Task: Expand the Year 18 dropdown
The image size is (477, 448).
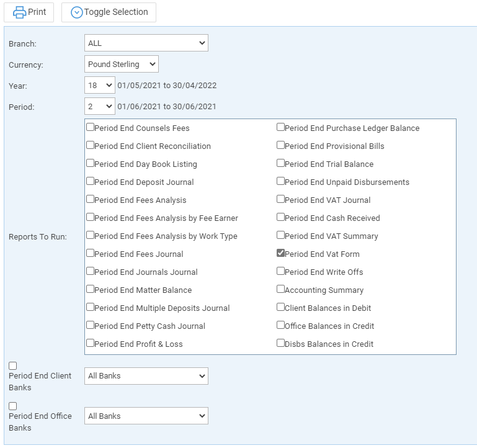Action: click(100, 85)
